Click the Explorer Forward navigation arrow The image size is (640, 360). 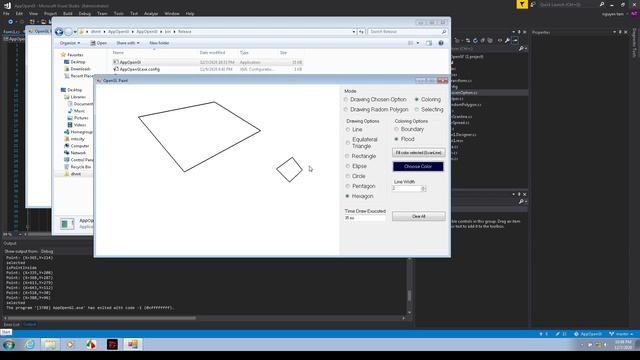(x=69, y=32)
